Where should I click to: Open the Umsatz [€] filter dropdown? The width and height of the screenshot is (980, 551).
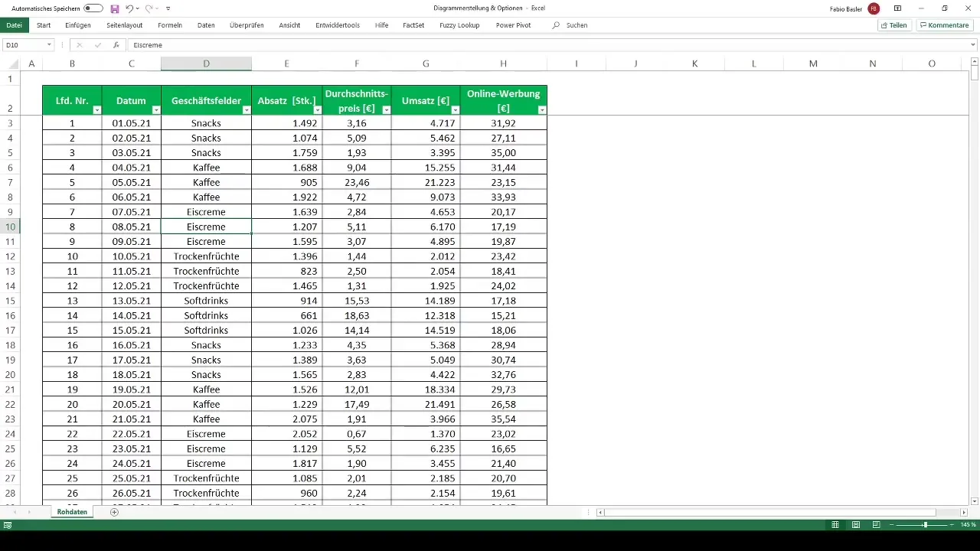pos(455,110)
